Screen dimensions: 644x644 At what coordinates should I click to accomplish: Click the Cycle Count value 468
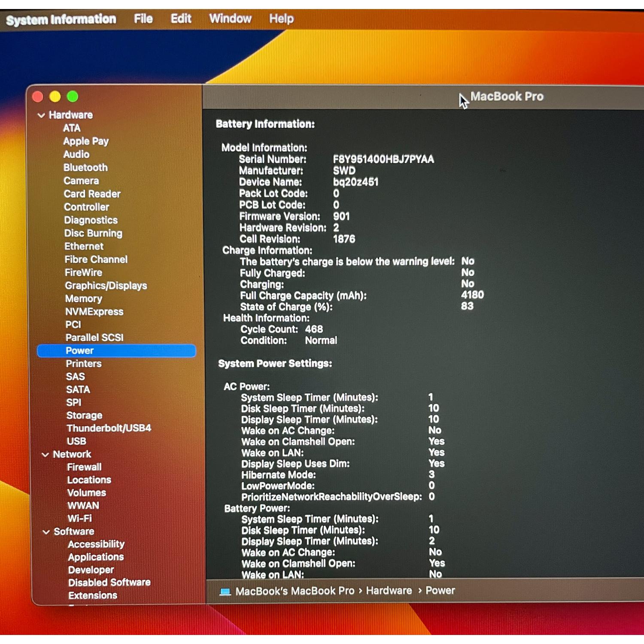[314, 329]
